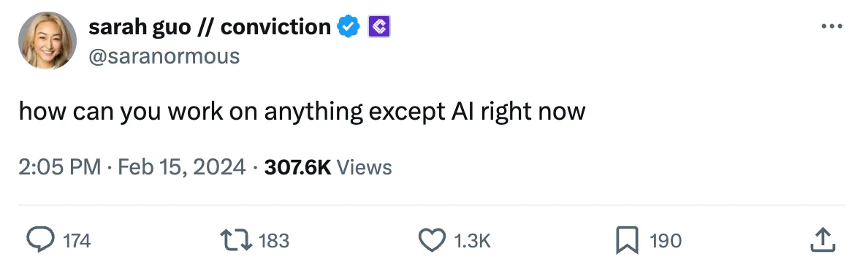Screen dimensions: 868x273
Task: Click the 183 reposts count
Action: tap(274, 241)
